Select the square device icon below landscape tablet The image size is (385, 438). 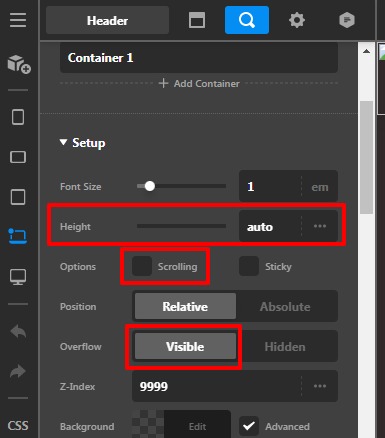[18, 197]
